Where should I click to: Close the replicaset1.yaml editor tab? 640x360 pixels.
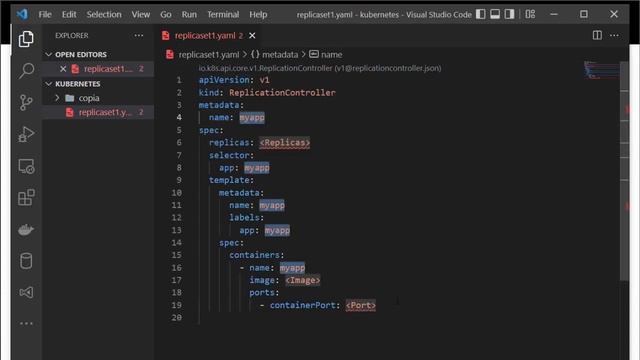[252, 36]
